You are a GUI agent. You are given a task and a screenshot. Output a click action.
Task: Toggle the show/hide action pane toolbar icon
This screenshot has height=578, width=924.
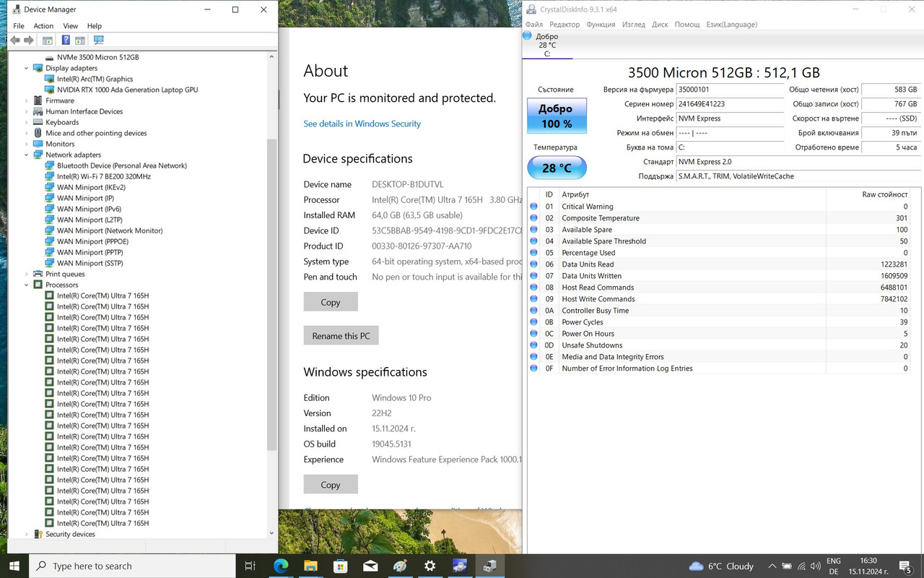point(80,40)
